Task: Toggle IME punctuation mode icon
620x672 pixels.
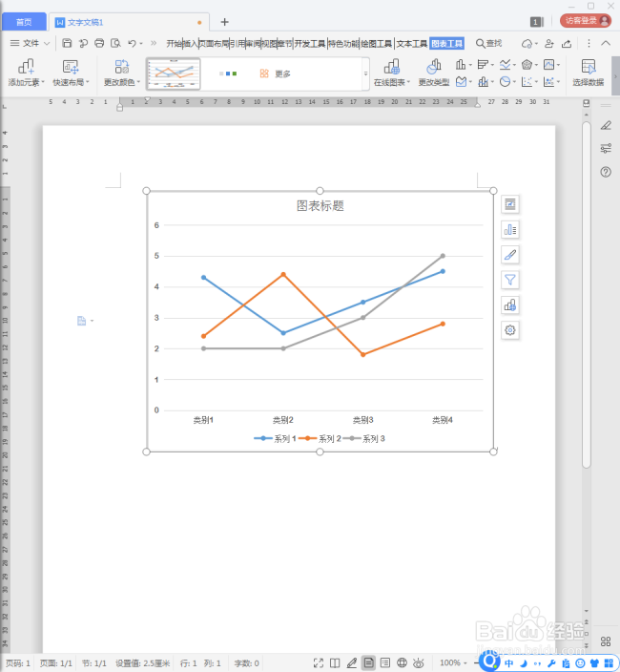Action: 537,663
